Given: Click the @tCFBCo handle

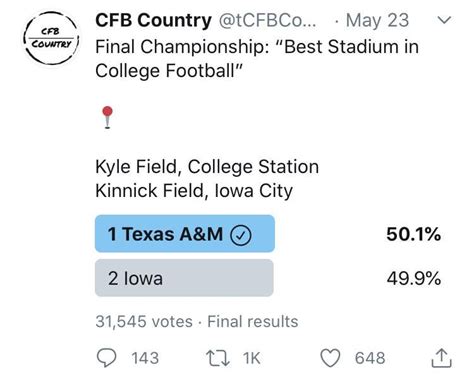Looking at the screenshot, I should tap(268, 20).
